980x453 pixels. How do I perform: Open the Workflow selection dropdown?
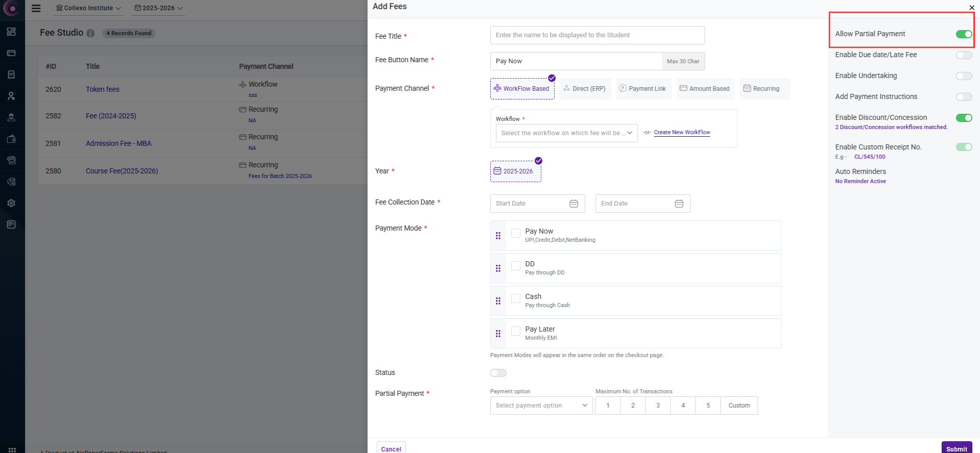(566, 133)
